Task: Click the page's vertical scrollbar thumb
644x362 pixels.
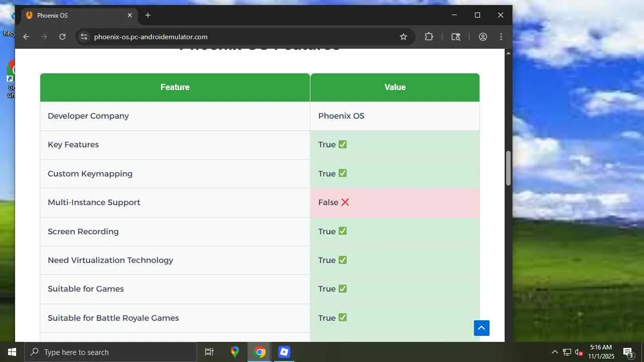Action: click(x=508, y=168)
